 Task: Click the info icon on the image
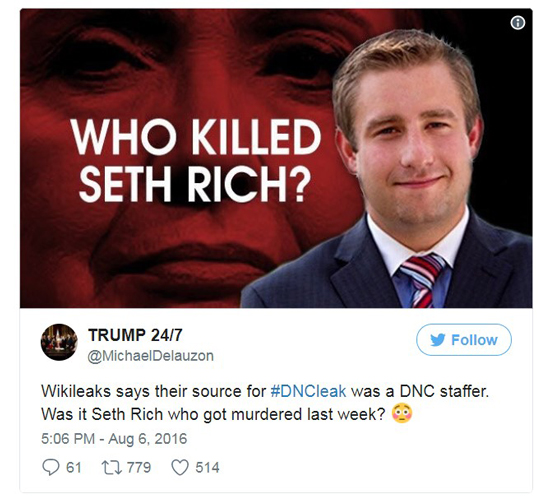click(517, 23)
